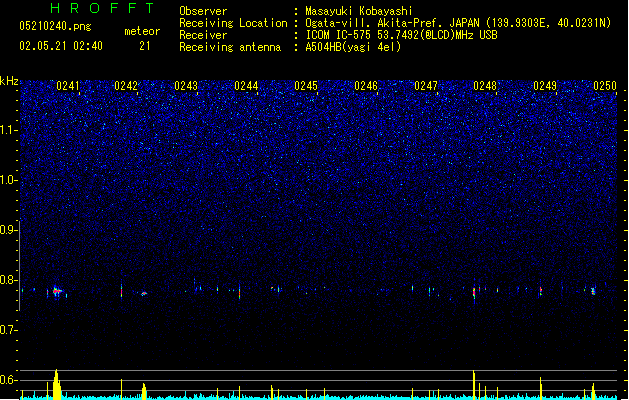Click the 0248 time marker

click(x=485, y=86)
